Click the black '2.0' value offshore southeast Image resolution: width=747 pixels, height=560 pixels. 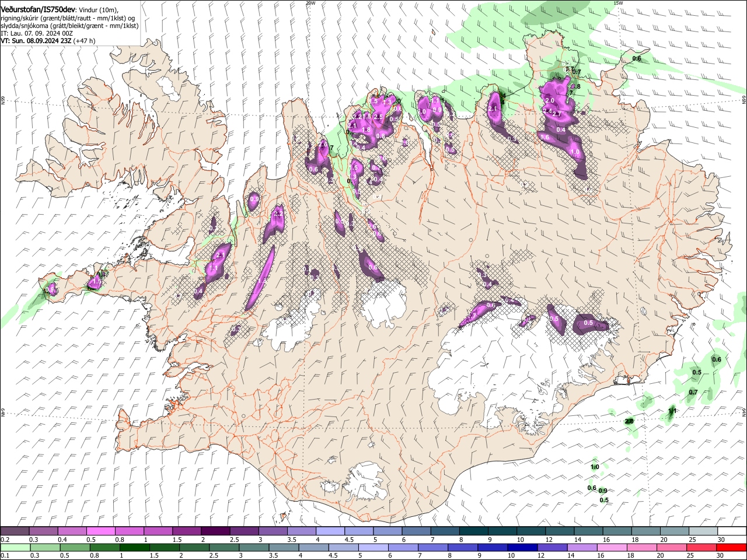pos(629,421)
